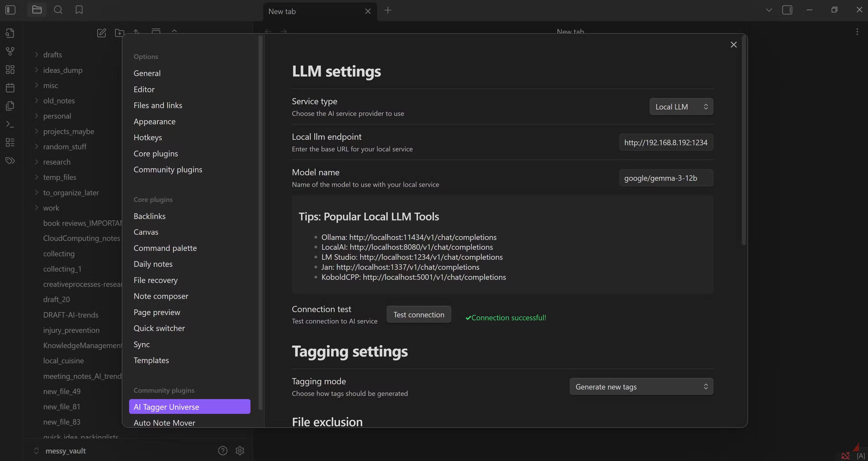Open the graph view ribbon icon
The width and height of the screenshot is (868, 461).
[10, 51]
